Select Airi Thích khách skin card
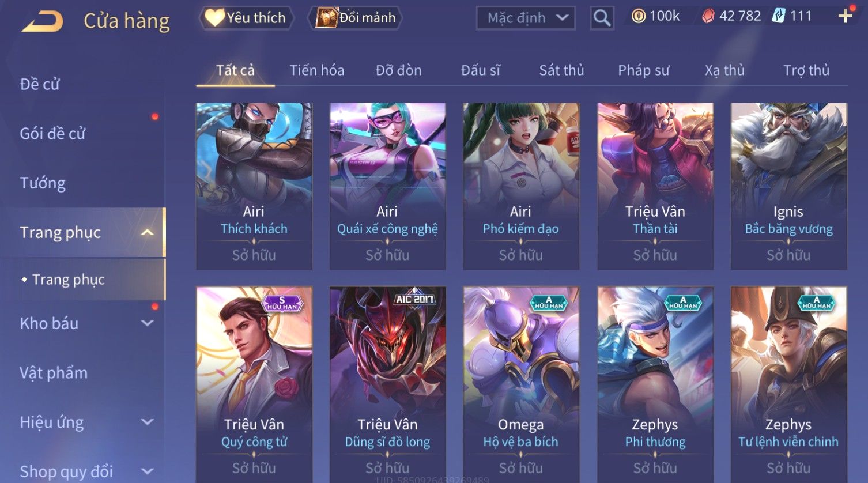 click(x=254, y=186)
